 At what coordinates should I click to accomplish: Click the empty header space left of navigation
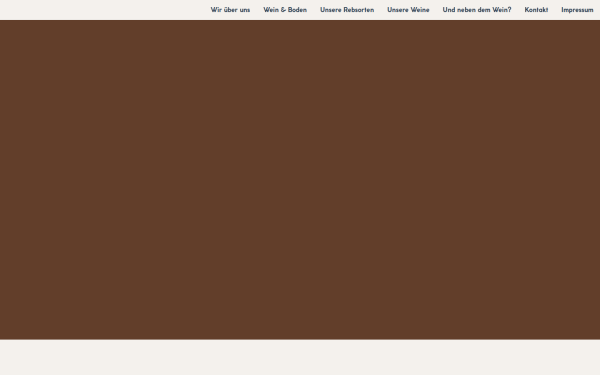[103, 10]
